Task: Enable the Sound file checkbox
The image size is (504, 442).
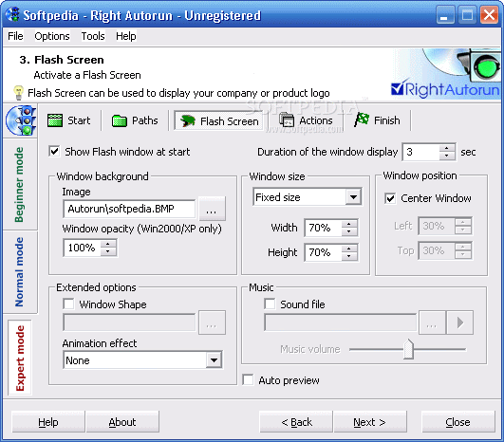Action: (x=270, y=304)
